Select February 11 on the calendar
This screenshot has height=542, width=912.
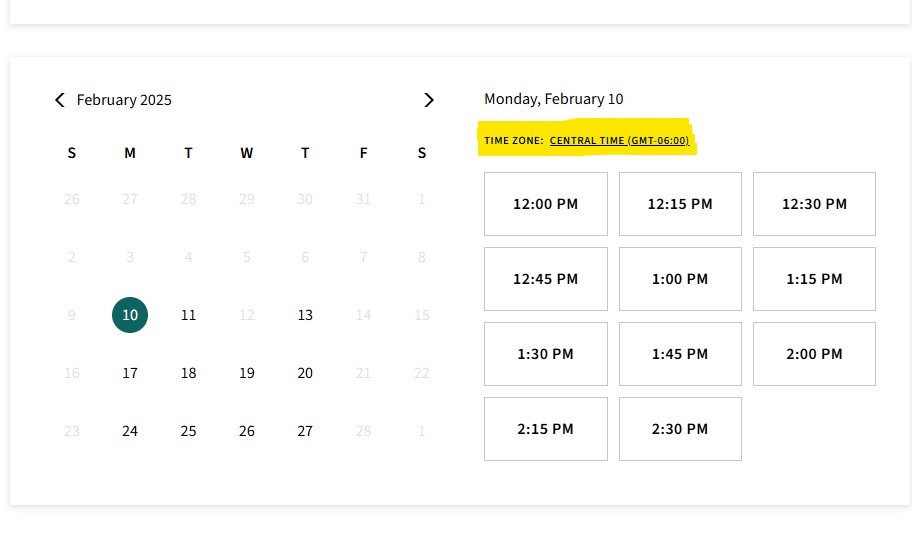(x=188, y=315)
